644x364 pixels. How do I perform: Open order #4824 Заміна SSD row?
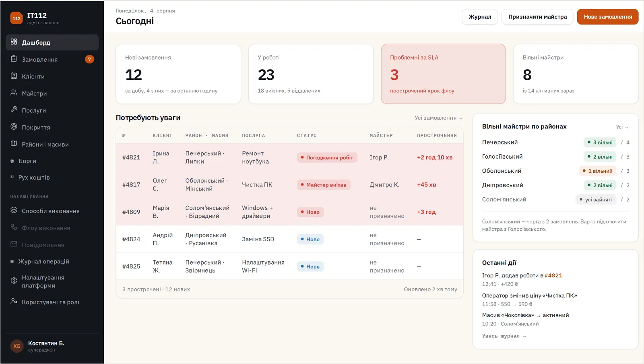[x=289, y=239]
